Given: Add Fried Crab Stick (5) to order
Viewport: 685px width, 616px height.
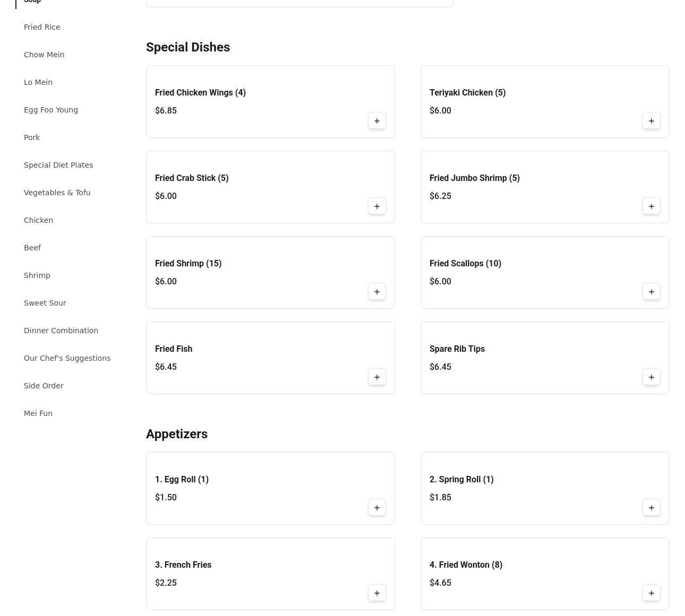Looking at the screenshot, I should (377, 206).
